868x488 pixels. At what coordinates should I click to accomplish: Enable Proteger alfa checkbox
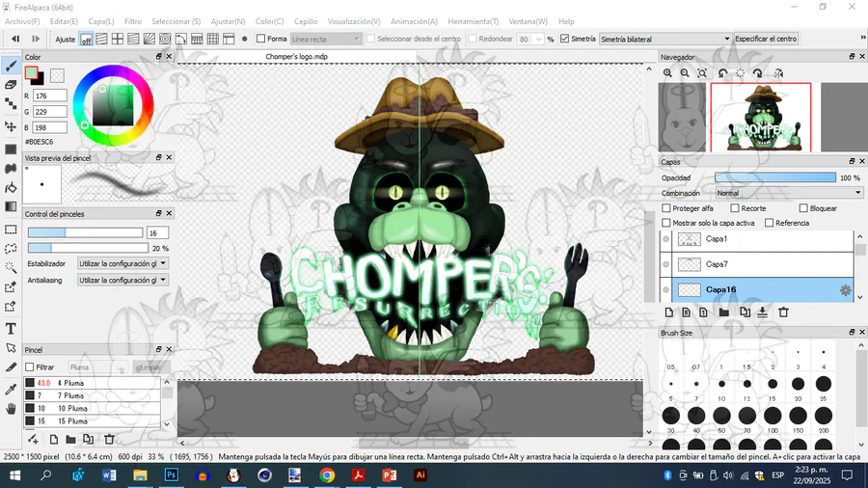click(666, 208)
